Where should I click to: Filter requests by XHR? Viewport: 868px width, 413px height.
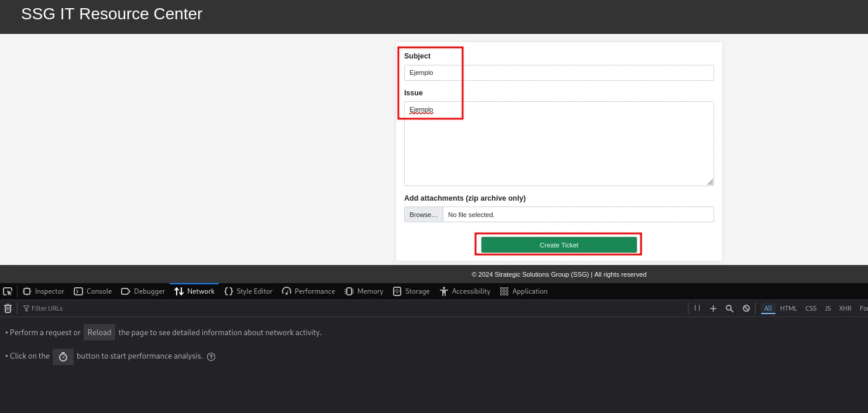tap(845, 308)
